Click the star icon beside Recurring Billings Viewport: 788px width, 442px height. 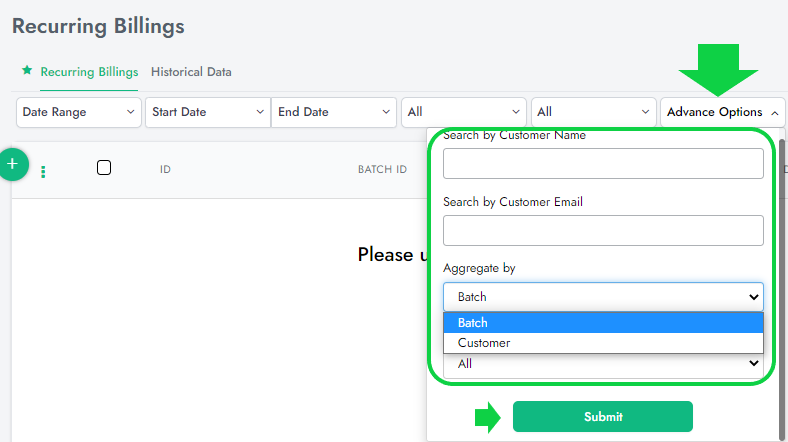(27, 72)
